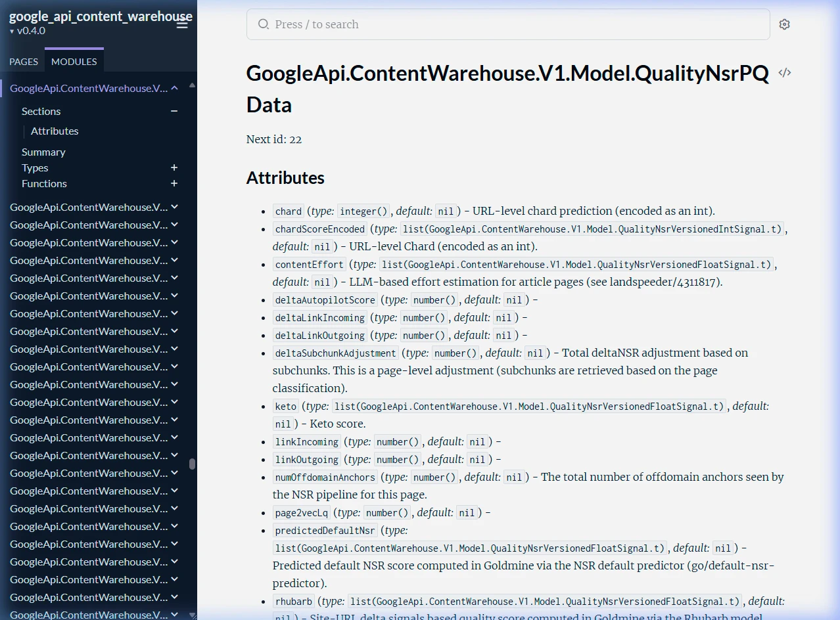The width and height of the screenshot is (840, 620).
Task: Click the 'integer()' type in chard row
Action: 363,211
